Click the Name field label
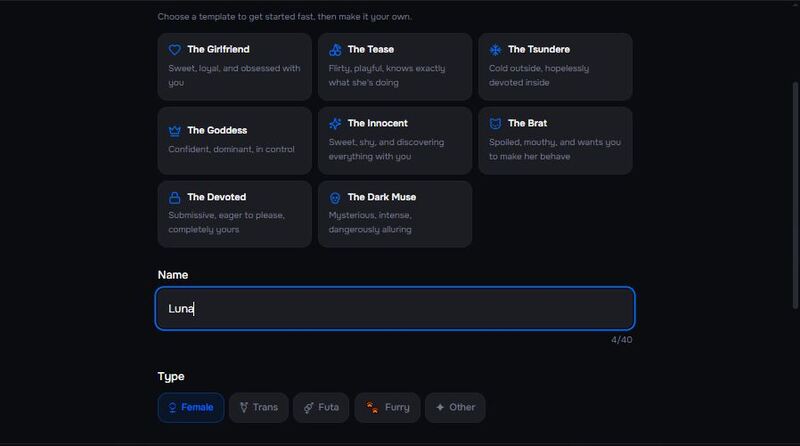 click(173, 275)
